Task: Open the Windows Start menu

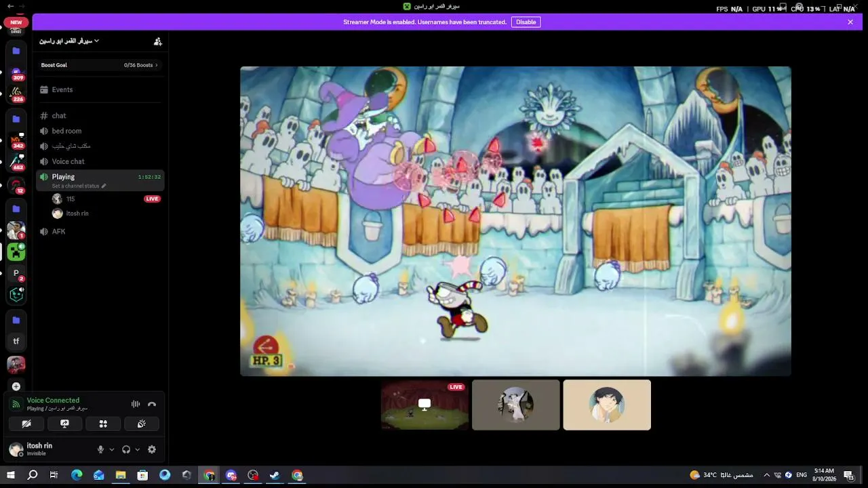Action: click(x=10, y=475)
